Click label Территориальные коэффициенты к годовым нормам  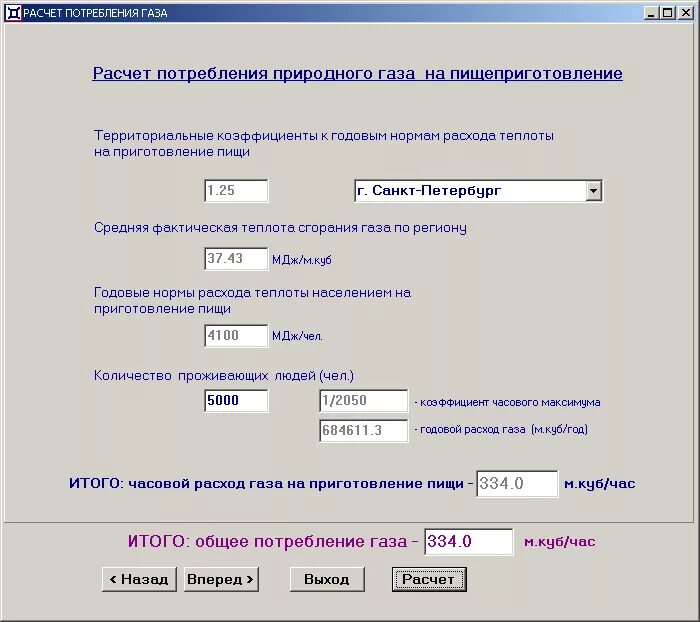[324, 143]
